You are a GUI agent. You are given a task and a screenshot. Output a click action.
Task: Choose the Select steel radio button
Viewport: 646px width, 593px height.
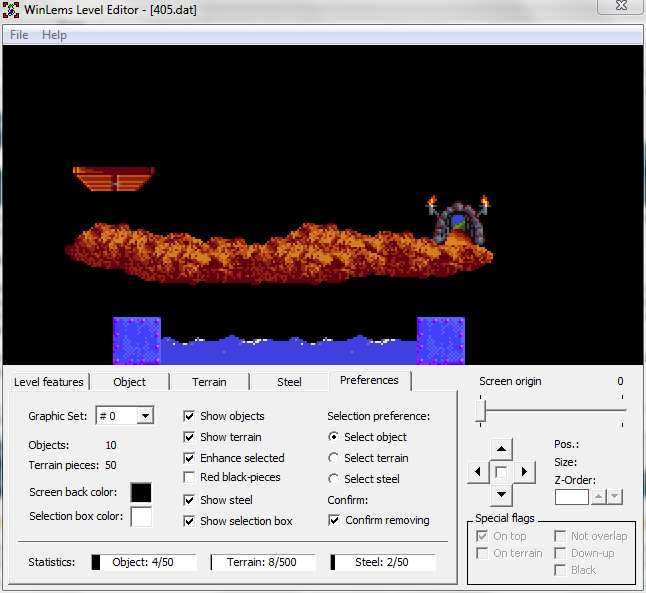point(334,479)
